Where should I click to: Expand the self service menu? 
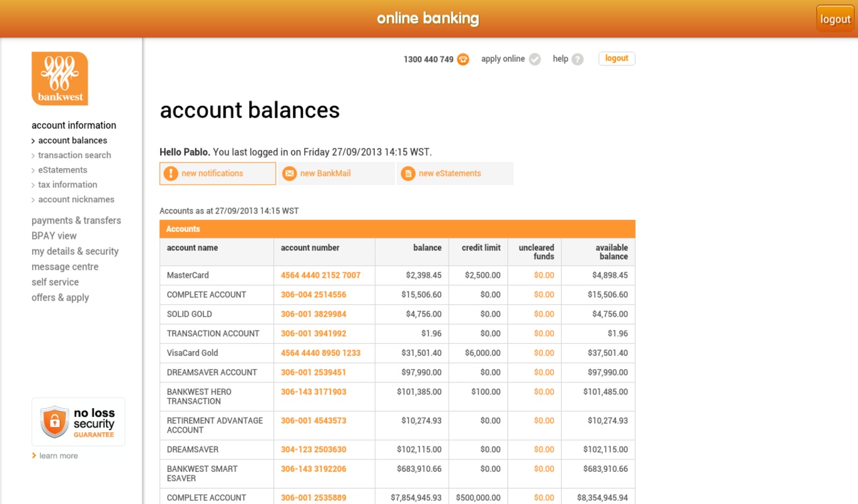point(55,282)
